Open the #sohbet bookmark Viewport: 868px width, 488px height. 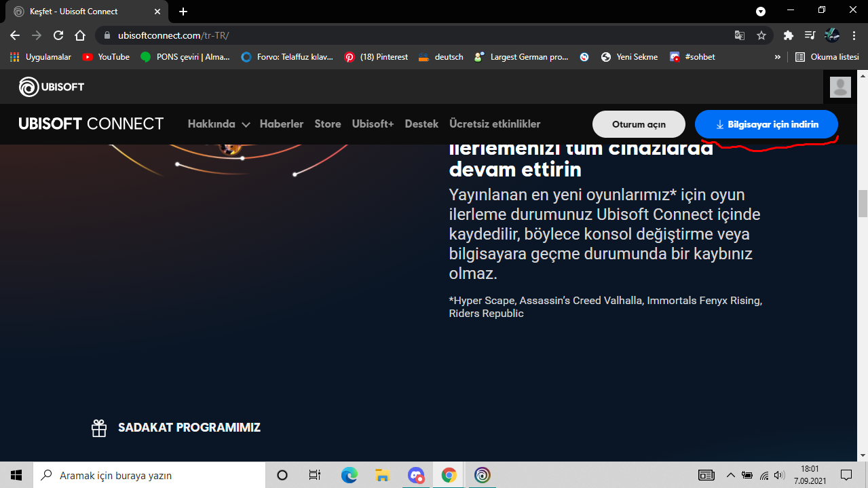click(692, 57)
